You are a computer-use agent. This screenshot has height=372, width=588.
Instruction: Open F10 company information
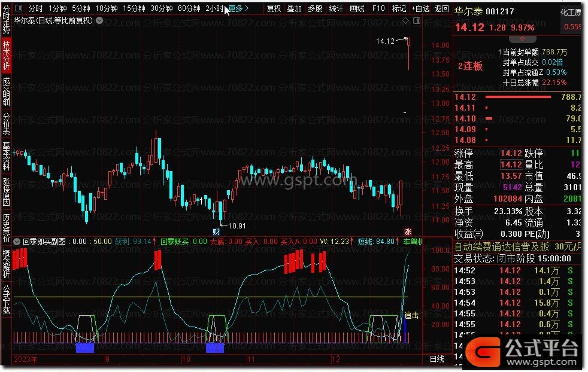click(x=378, y=8)
